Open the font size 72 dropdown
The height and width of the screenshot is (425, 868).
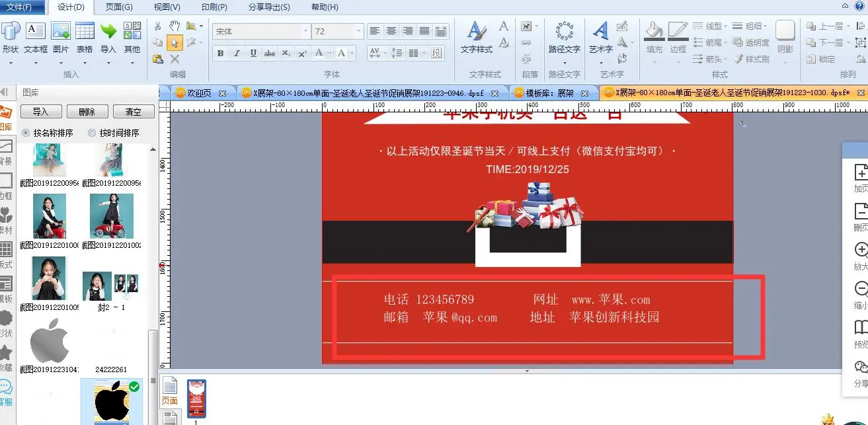(359, 31)
